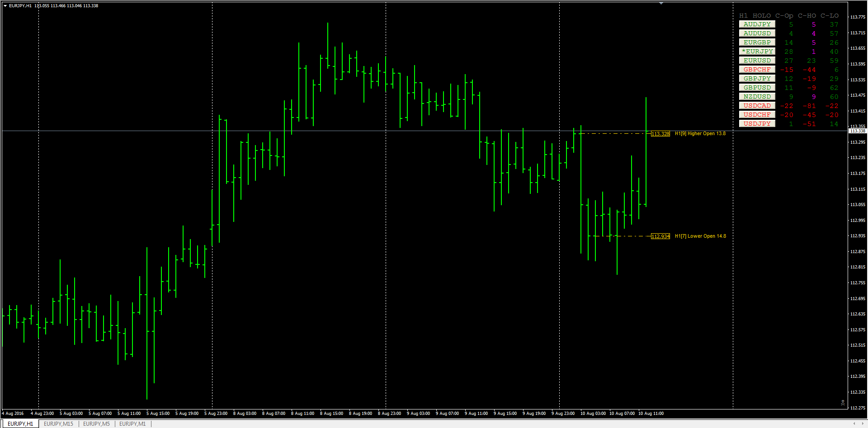This screenshot has width=868, height=428.
Task: Click the -44 value in GBPCHF row
Action: point(809,70)
